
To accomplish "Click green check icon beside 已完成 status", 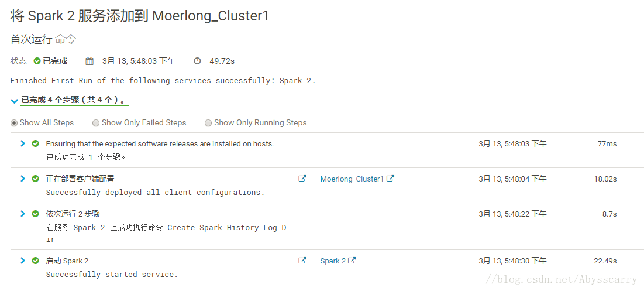I will tap(37, 61).
